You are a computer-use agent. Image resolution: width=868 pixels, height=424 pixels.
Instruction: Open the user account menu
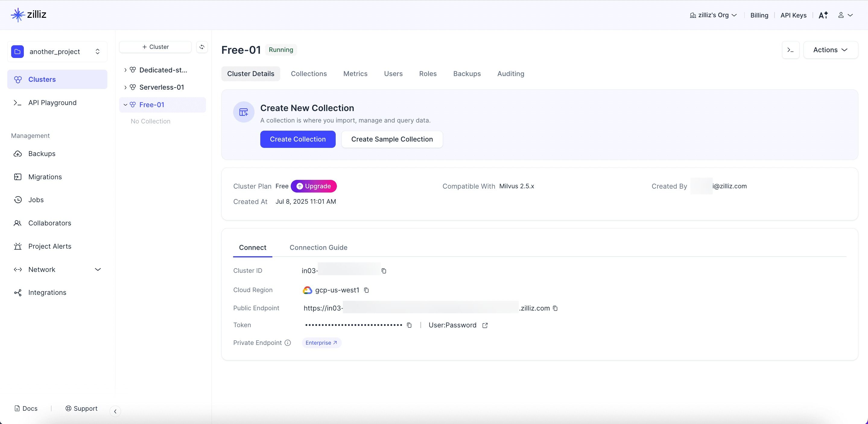(845, 15)
